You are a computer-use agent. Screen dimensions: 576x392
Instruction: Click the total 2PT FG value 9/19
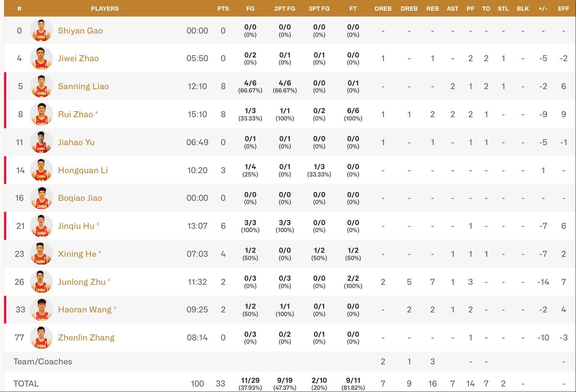click(285, 381)
